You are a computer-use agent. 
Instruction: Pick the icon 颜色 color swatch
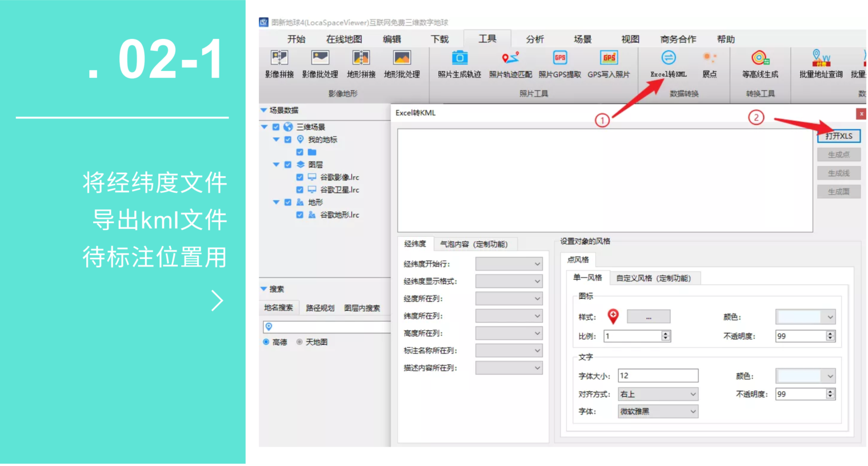(x=806, y=316)
